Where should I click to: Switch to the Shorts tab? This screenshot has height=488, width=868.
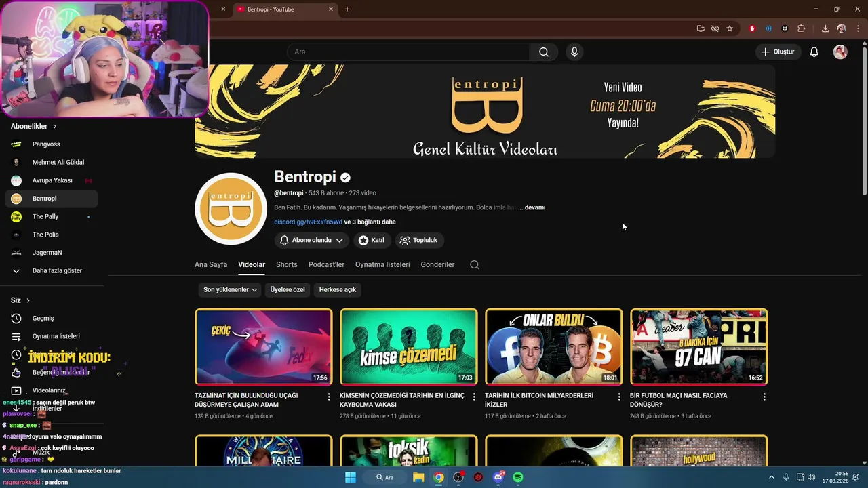point(287,264)
